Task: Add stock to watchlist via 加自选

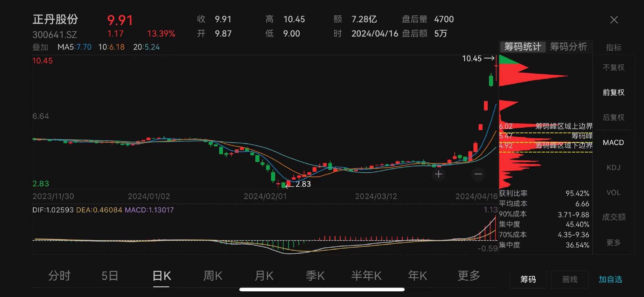Action: click(611, 279)
